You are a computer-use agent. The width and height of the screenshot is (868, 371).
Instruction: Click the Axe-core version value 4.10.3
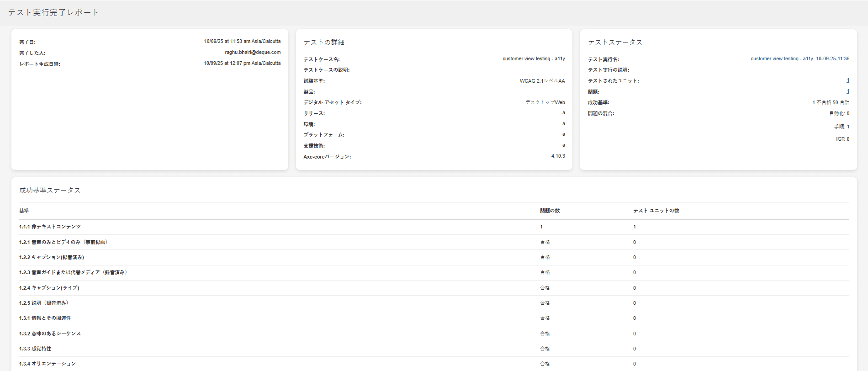click(x=558, y=156)
